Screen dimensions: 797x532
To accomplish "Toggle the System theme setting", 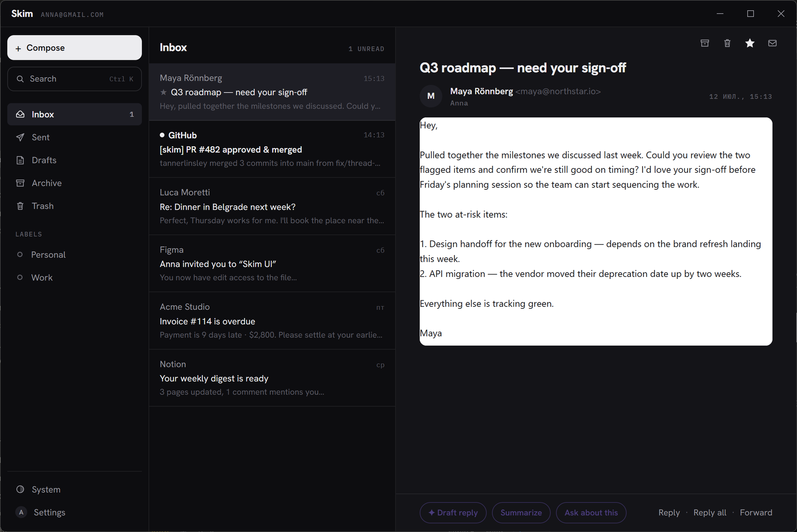I will click(x=74, y=490).
